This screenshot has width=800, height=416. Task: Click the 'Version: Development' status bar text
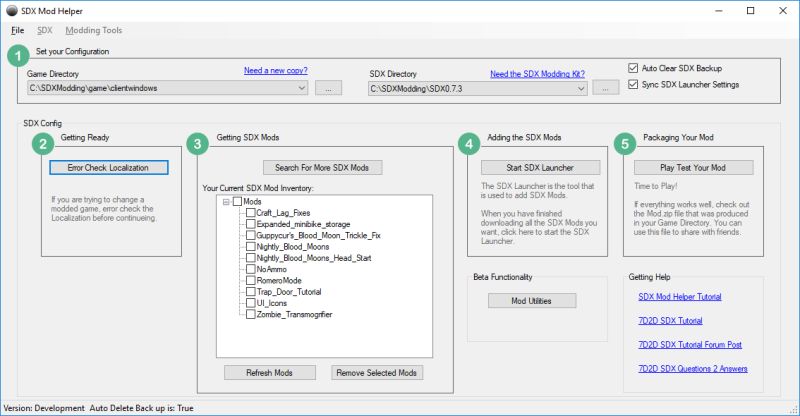(x=44, y=408)
